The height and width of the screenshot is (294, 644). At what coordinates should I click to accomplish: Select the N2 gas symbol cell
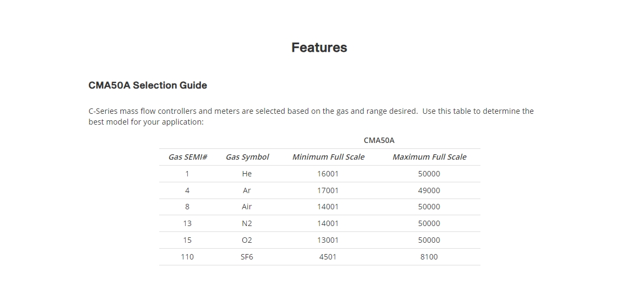[x=247, y=223]
